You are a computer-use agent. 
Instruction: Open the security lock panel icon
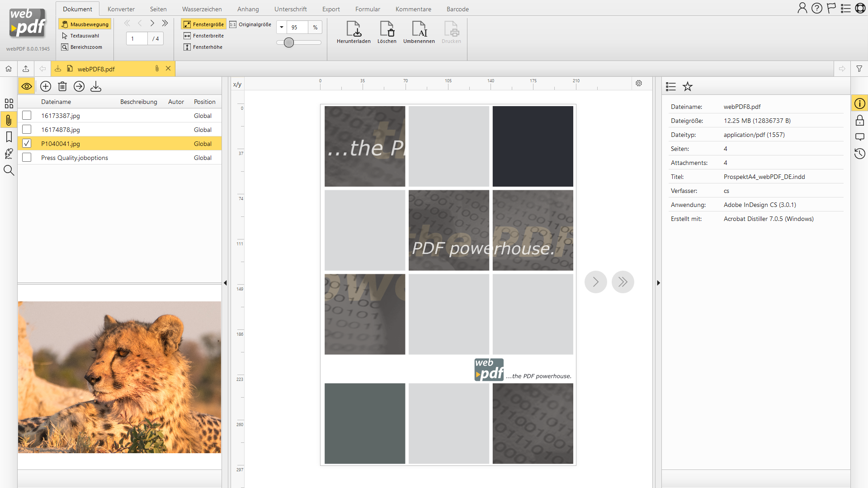859,120
